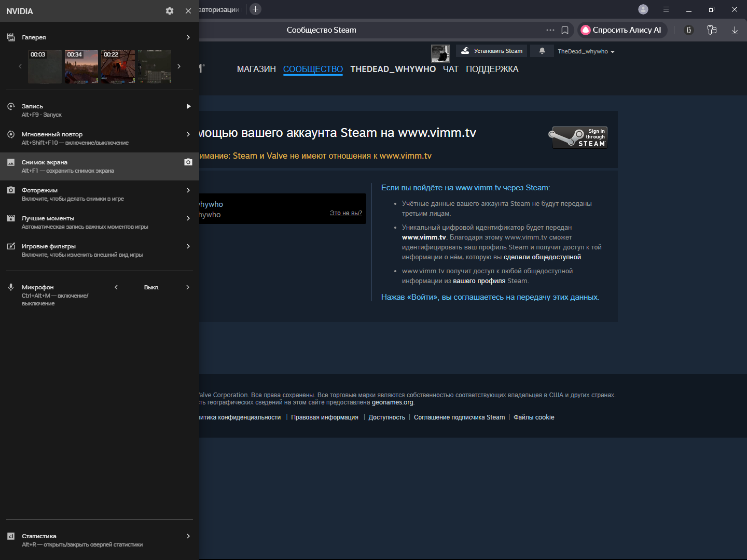This screenshot has height=560, width=747.
Task: Switch microphone mode with right arrow
Action: coord(188,287)
